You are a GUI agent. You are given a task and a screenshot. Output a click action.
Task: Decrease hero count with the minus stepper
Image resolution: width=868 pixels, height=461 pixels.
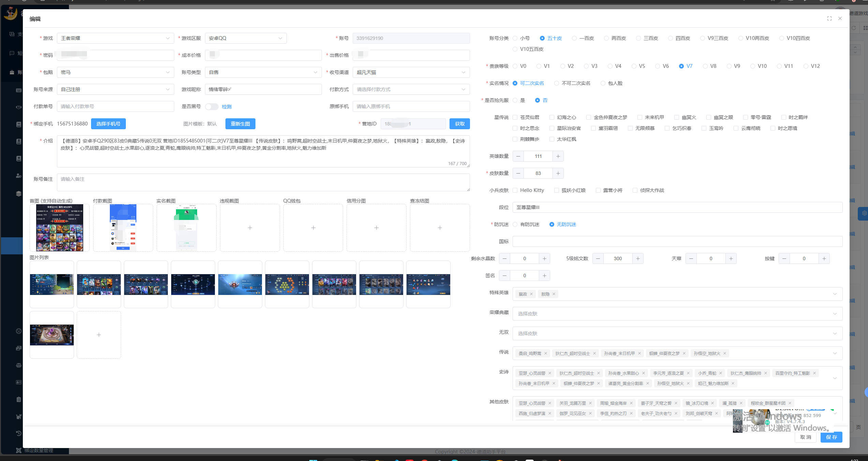pos(518,156)
